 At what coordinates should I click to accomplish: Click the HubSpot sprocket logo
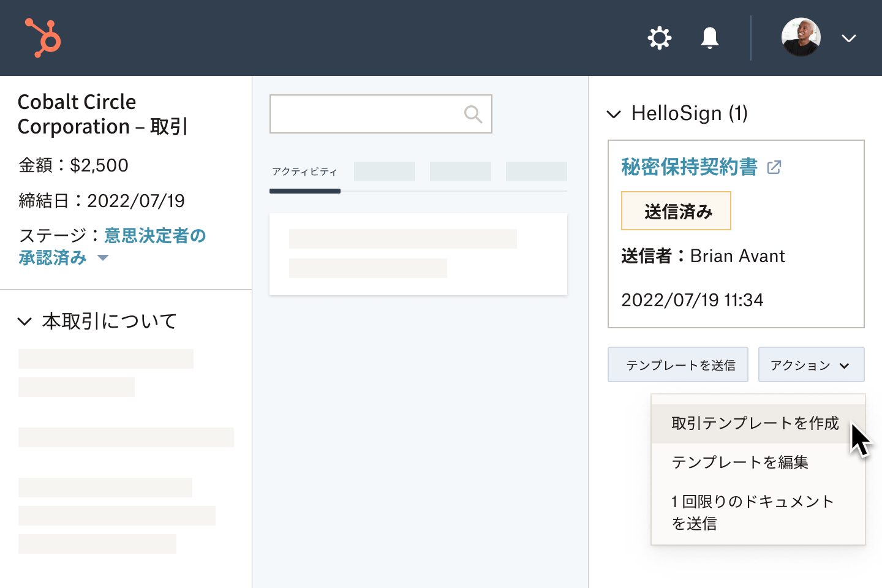(43, 37)
